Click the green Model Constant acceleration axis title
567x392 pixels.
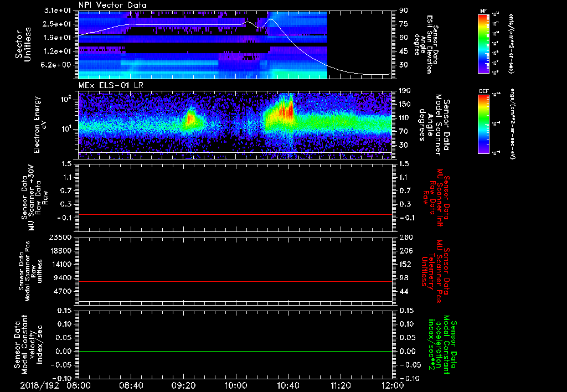[x=442, y=345]
